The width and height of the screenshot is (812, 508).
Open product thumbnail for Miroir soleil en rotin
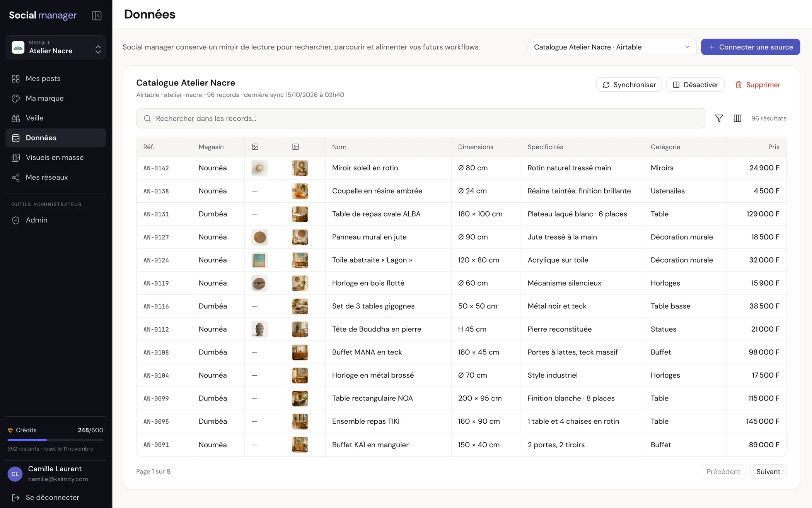259,168
